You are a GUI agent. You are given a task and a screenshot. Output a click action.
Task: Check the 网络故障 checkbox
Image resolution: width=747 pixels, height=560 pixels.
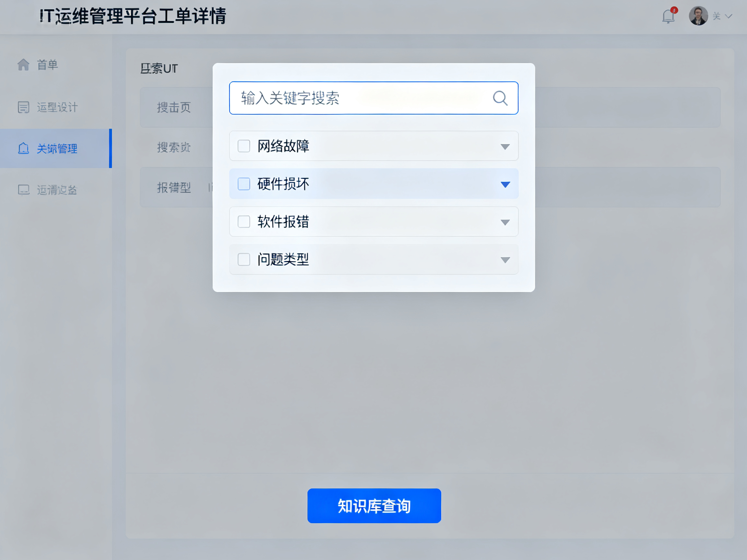[243, 146]
